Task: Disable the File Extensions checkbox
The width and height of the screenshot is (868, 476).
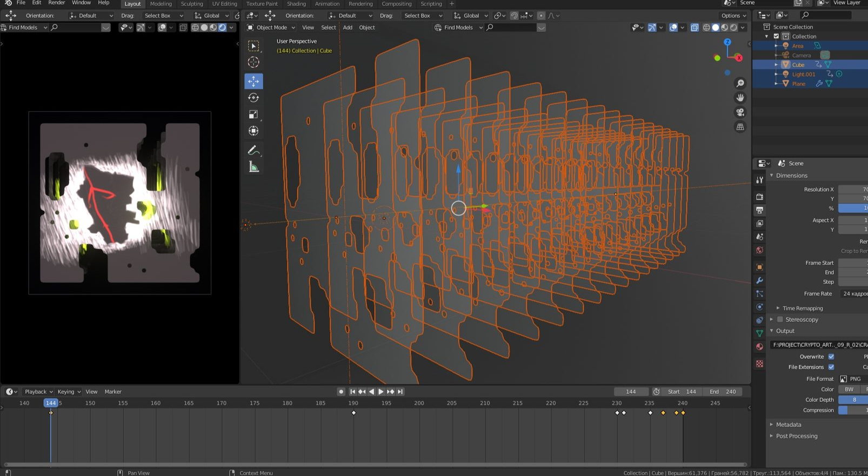Action: point(831,367)
